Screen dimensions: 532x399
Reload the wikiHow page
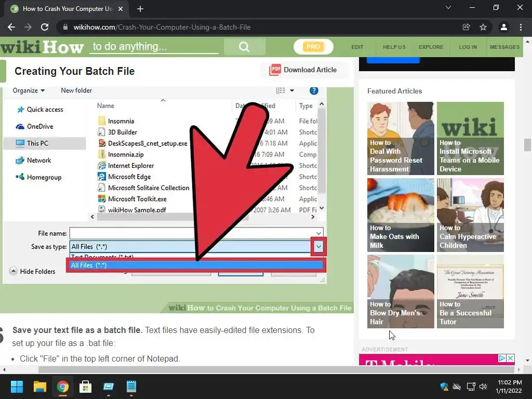click(x=45, y=27)
